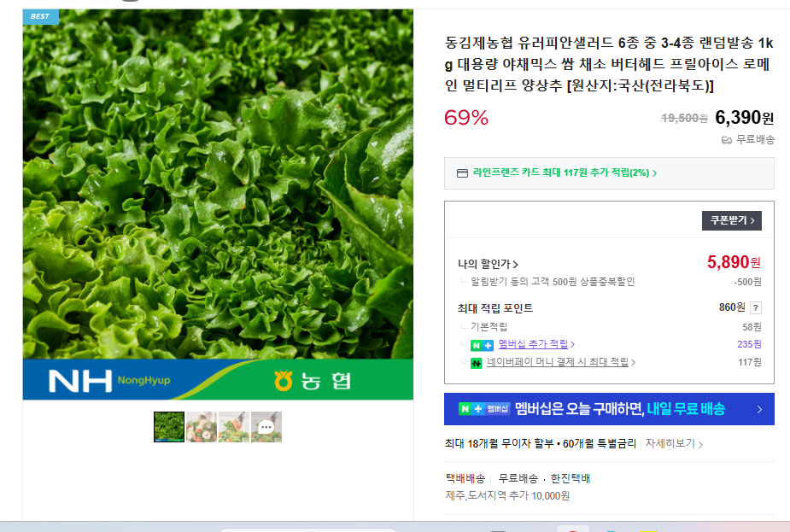Click the credit card icon in the 라인프렌즈 banner
Viewport: 790px width, 532px height.
point(462,173)
